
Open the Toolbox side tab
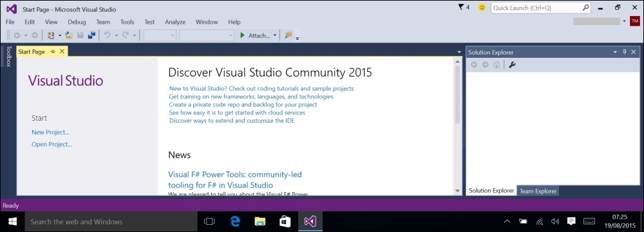tap(8, 56)
